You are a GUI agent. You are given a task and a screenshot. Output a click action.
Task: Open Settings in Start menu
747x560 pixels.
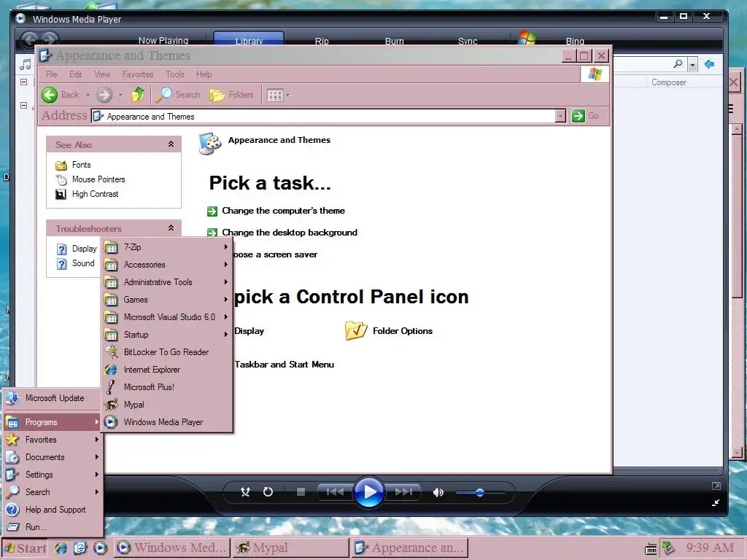(53, 475)
